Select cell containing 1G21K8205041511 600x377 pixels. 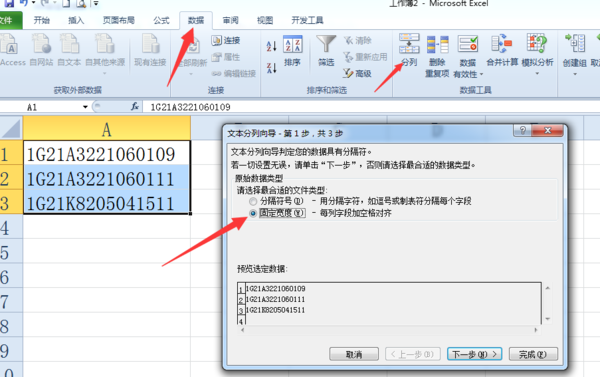point(107,202)
